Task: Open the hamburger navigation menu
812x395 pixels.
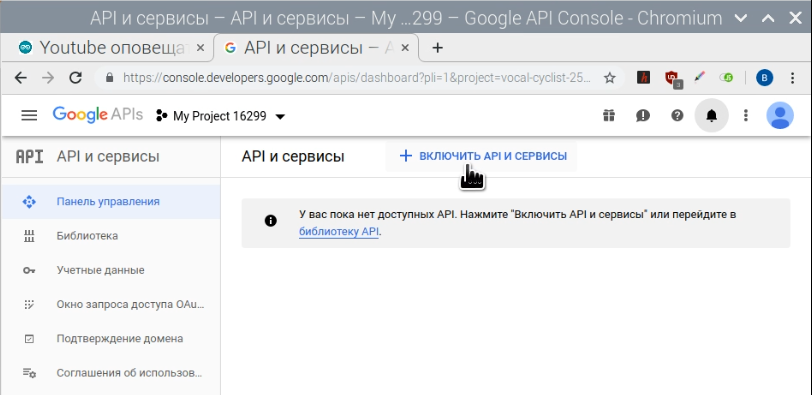Action: pos(29,115)
